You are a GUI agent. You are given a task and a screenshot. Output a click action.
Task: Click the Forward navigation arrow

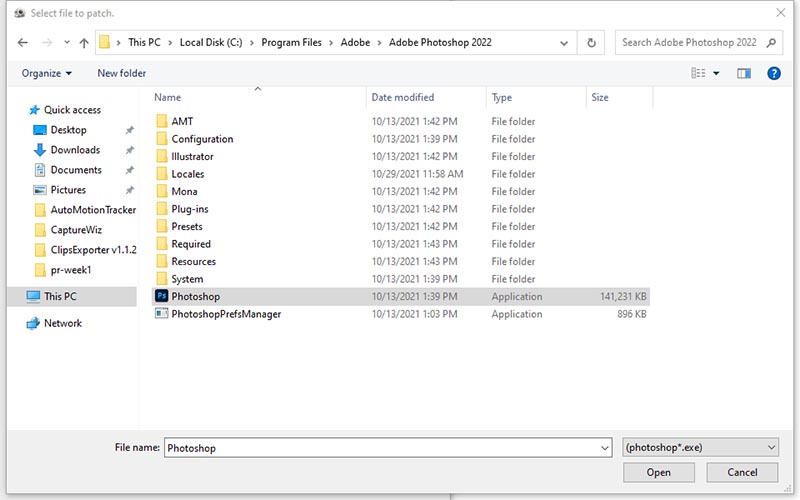(x=47, y=43)
